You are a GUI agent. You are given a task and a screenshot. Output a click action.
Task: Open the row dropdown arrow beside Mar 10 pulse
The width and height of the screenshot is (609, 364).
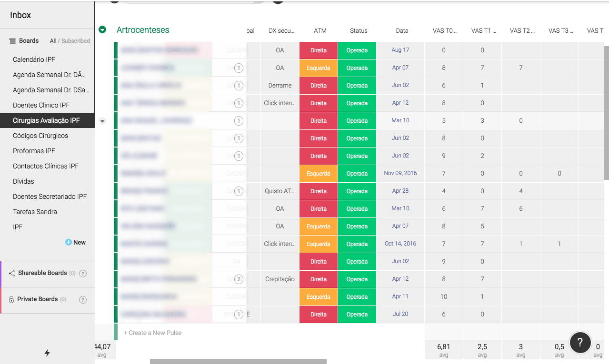click(x=102, y=121)
